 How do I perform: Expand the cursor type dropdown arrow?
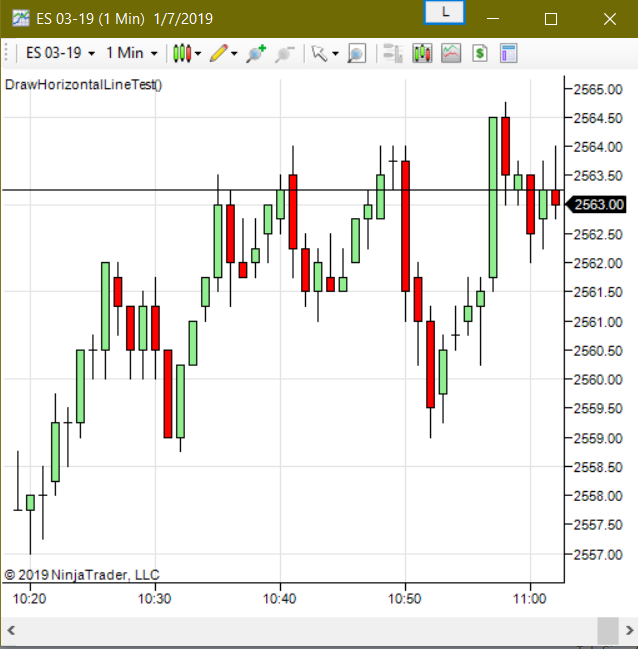(x=335, y=53)
